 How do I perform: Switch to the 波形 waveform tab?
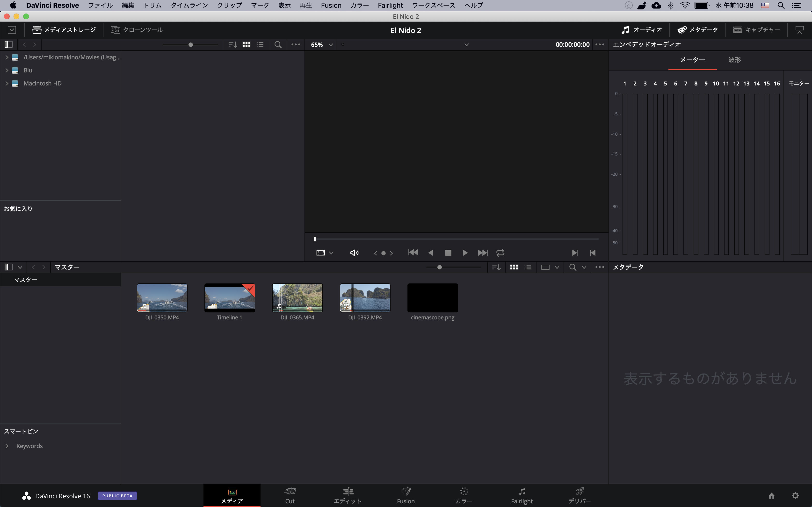tap(734, 60)
